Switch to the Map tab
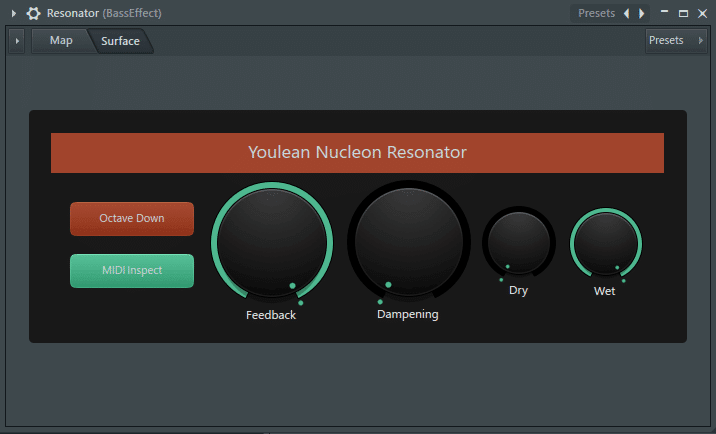This screenshot has width=716, height=434. point(61,41)
